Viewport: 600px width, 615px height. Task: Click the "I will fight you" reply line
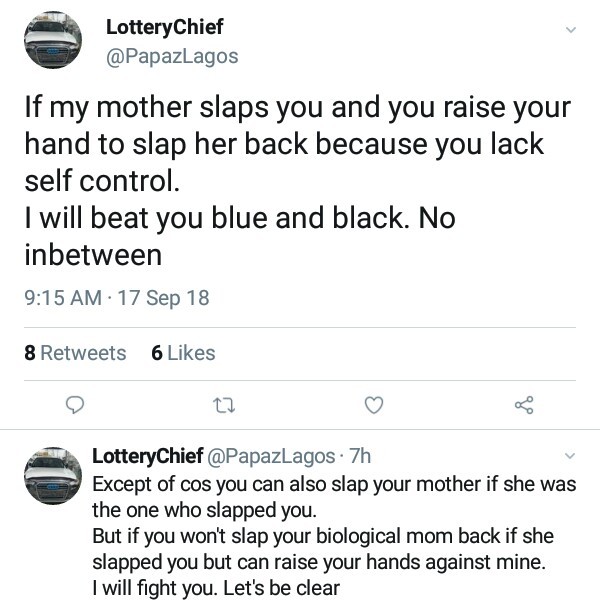pyautogui.click(x=215, y=588)
